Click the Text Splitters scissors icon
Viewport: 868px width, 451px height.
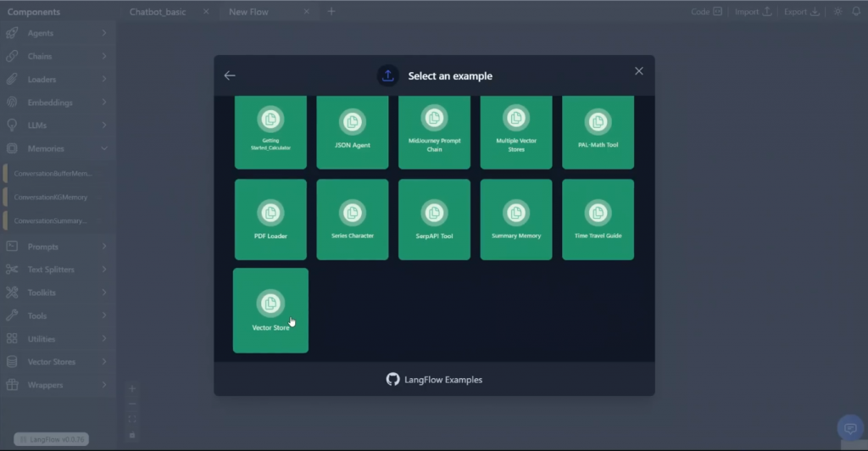pyautogui.click(x=12, y=270)
